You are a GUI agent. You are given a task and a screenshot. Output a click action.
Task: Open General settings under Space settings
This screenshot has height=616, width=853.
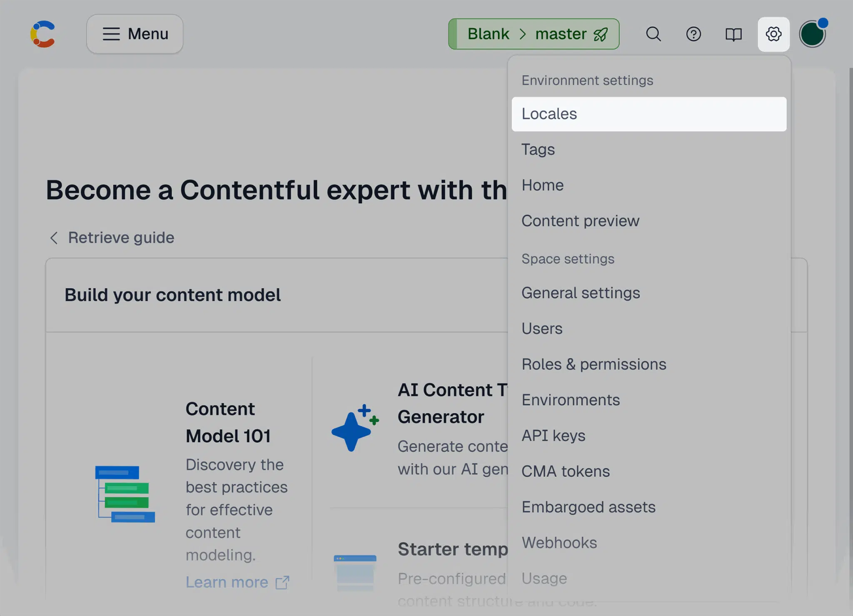click(649, 293)
